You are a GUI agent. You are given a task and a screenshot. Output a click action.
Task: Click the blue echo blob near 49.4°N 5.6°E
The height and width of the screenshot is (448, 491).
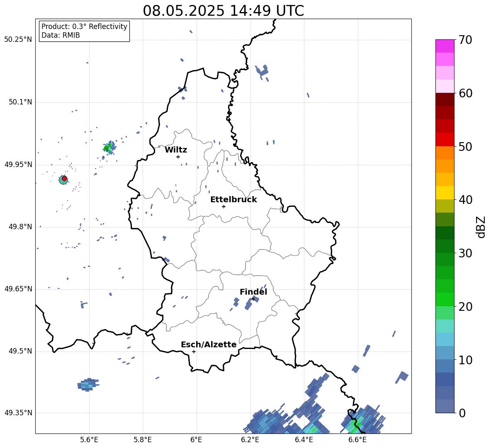(x=88, y=385)
